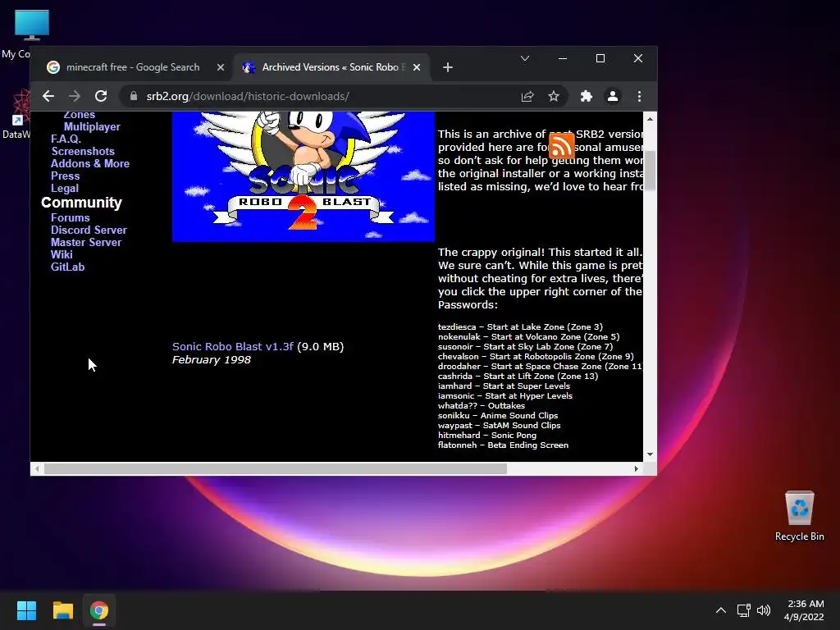This screenshot has height=630, width=840.
Task: Open File Explorer from the taskbar
Action: click(62, 610)
